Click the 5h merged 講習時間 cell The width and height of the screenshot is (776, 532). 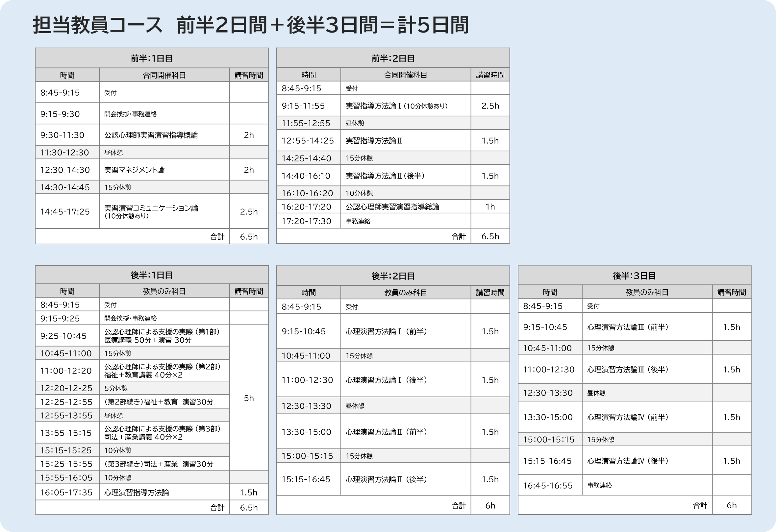click(249, 398)
